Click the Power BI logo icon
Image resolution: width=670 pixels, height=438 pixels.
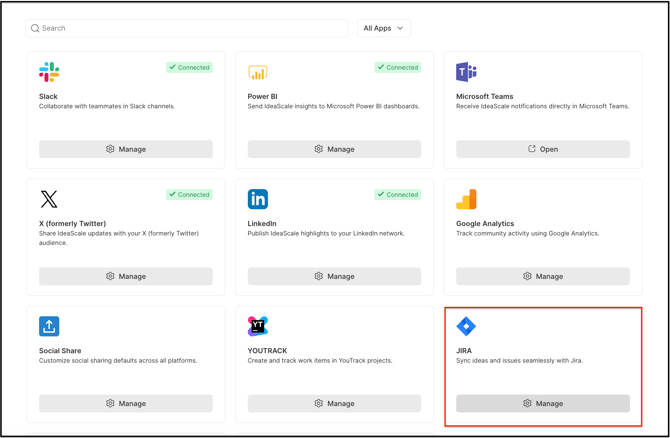coord(257,72)
